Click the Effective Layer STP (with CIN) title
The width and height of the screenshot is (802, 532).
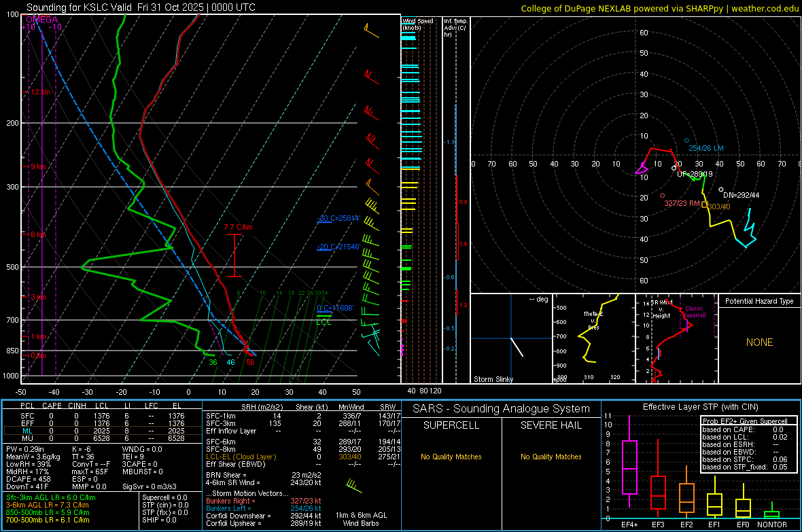[700, 407]
